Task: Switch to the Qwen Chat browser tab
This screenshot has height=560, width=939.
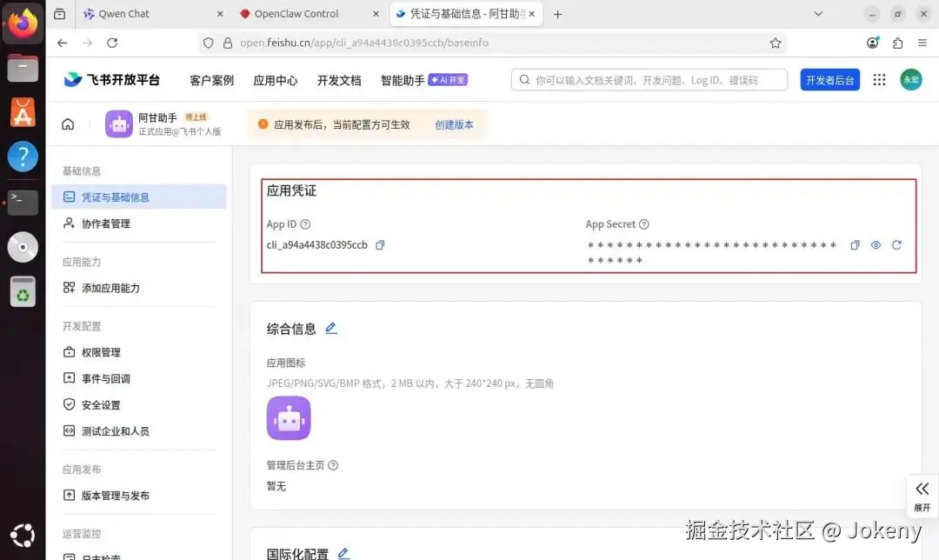Action: pos(153,14)
